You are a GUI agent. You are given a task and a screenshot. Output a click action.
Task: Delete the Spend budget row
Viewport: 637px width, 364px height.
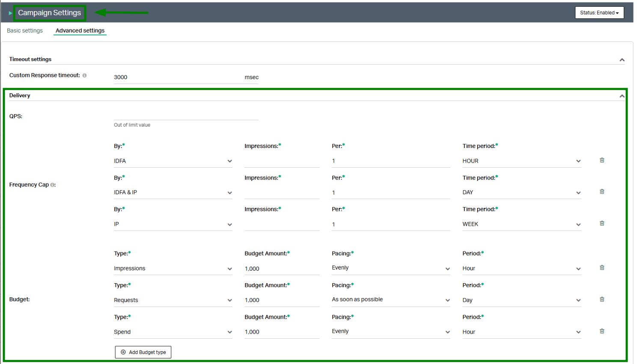click(602, 331)
